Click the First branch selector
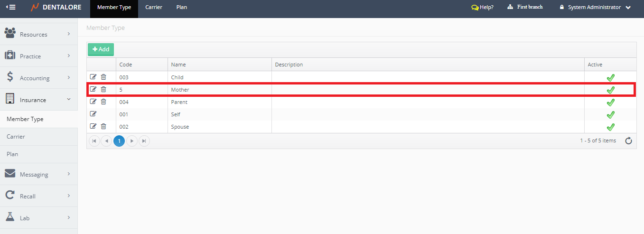 click(525, 7)
